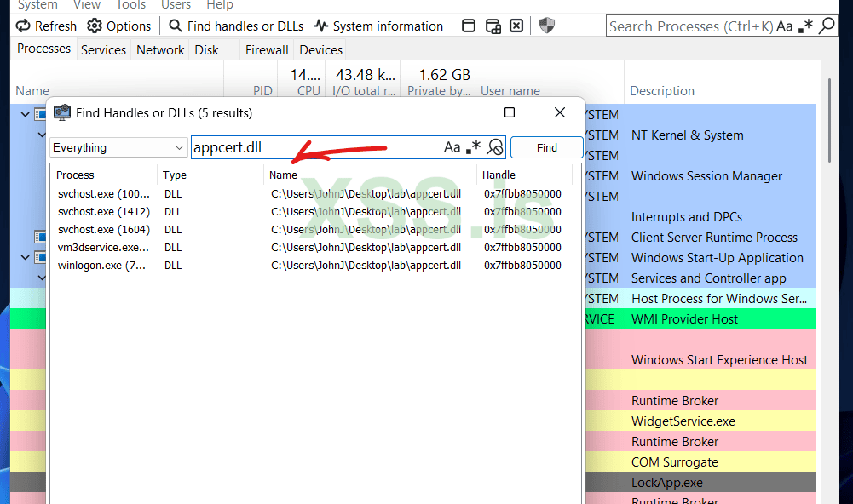Viewport: 853px width, 504px height.
Task: Sort results by the Handle column header
Action: 498,175
